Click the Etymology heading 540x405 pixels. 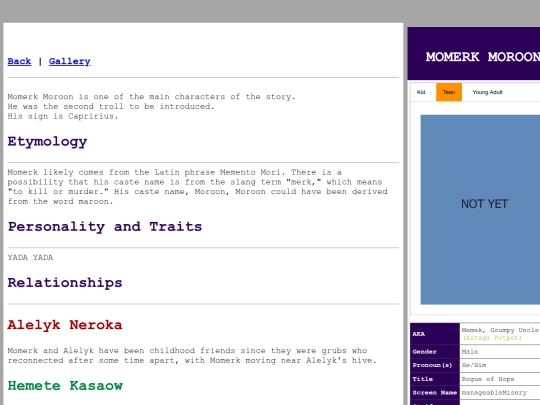point(47,142)
